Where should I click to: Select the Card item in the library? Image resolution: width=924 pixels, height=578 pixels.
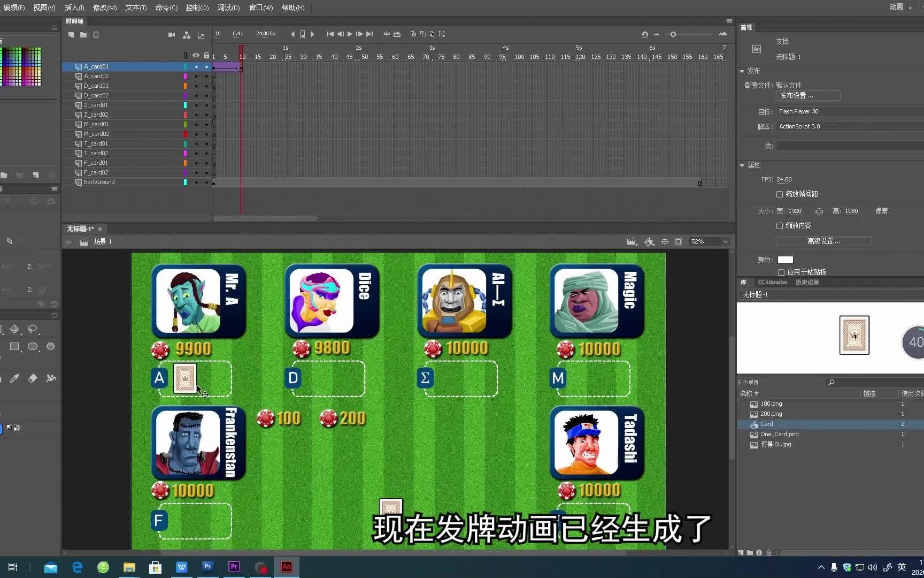[766, 424]
